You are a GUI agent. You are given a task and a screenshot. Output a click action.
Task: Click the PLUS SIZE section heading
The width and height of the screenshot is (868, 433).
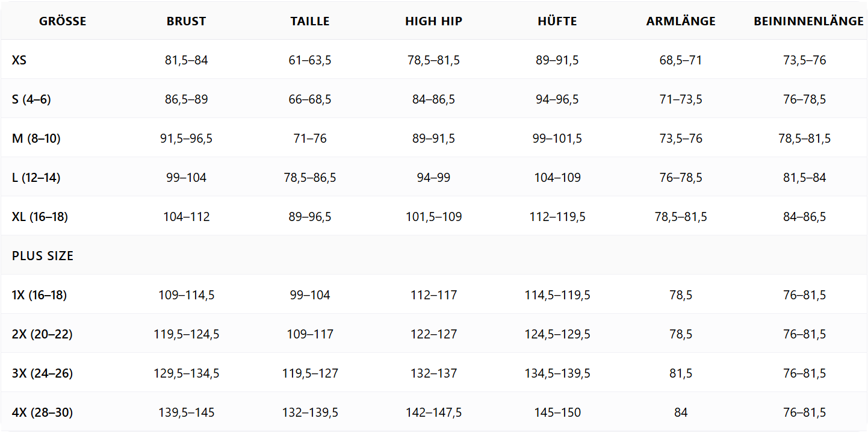point(43,256)
